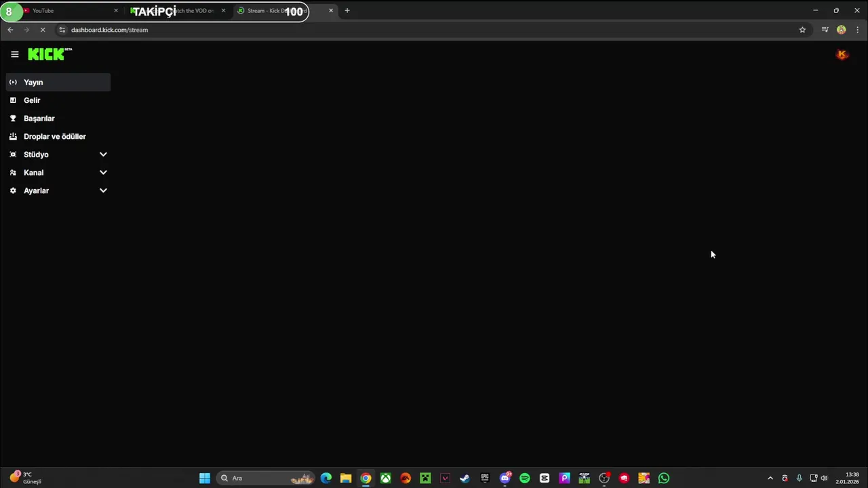Launch Microsoft Edge from taskbar
This screenshot has width=868, height=488.
[326, 479]
